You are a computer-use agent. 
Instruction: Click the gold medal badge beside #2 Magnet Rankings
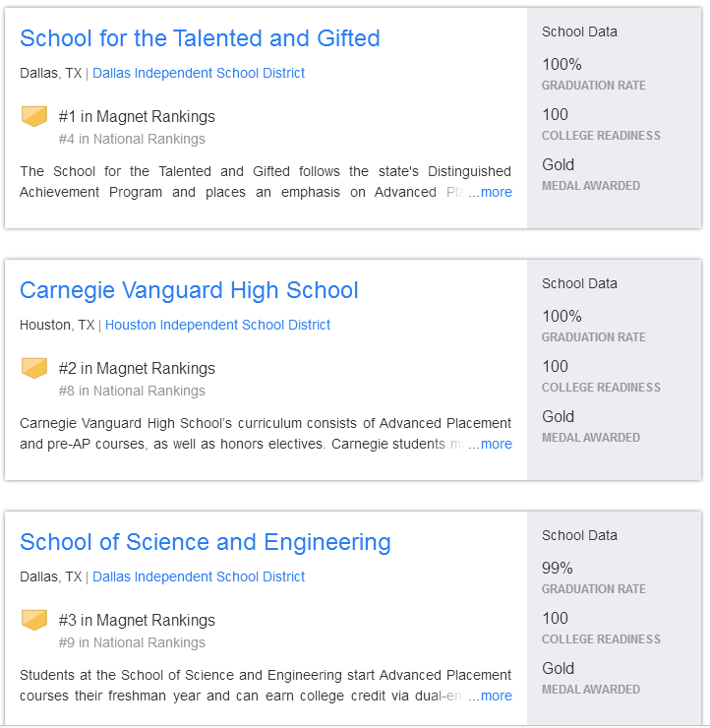pyautogui.click(x=34, y=368)
